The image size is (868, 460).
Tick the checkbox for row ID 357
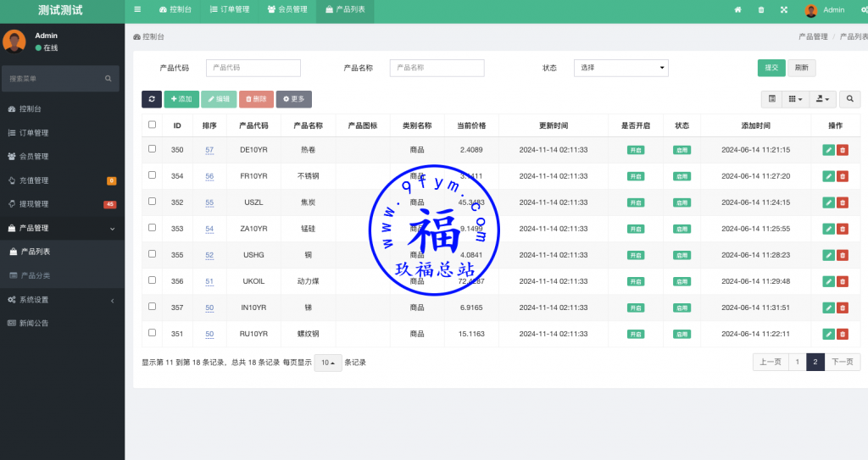point(153,307)
